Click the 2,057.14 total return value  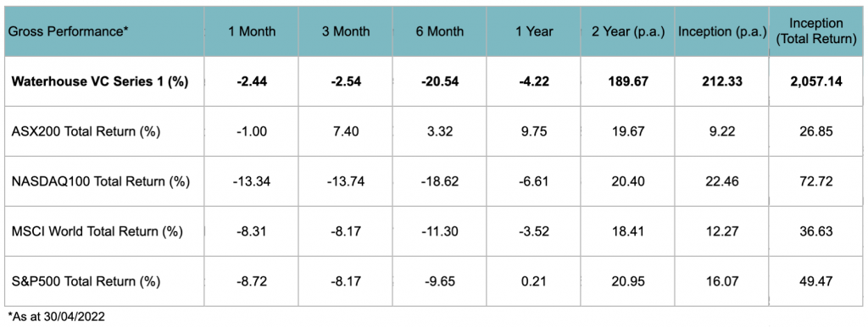click(816, 81)
